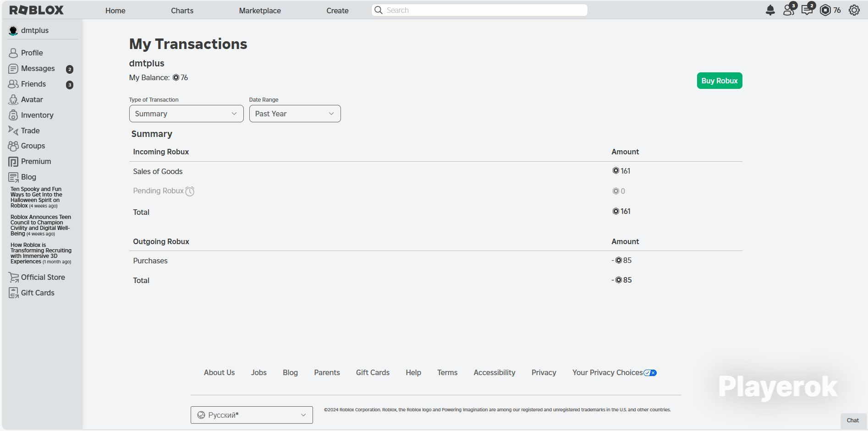
Task: Open Premium from the sidebar
Action: (36, 162)
